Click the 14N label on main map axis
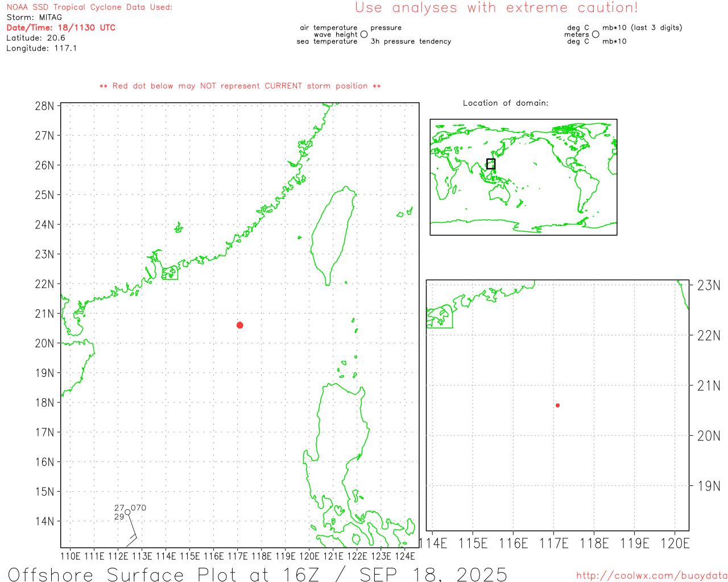728x582 pixels. tap(45, 521)
